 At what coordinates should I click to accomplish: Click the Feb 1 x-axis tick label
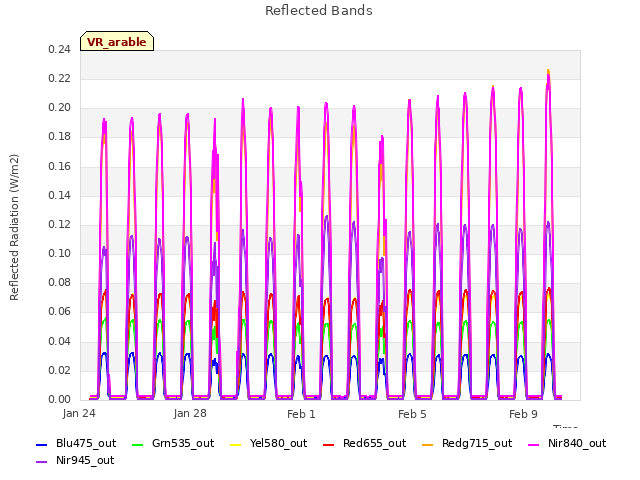click(x=301, y=414)
